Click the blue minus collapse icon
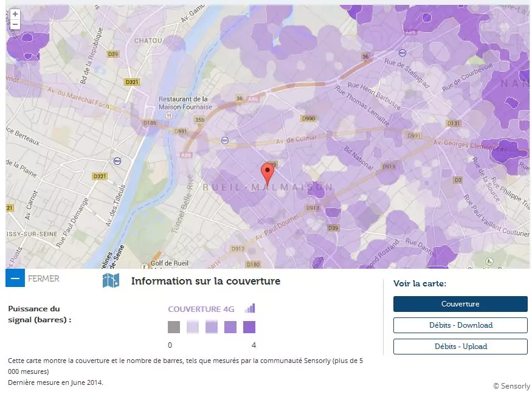 15,278
